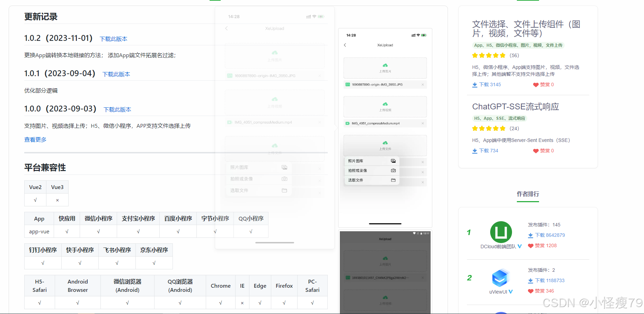Click the app-vue table cell
The height and width of the screenshot is (314, 644).
coord(39,232)
